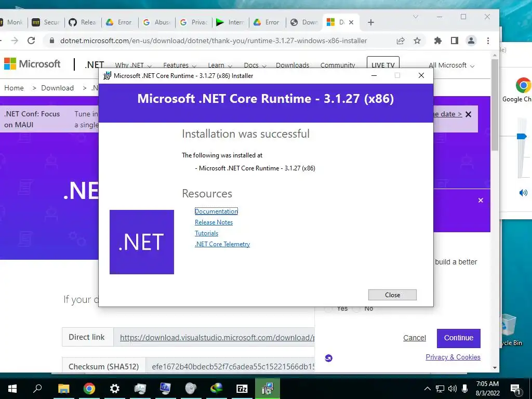Switch to the Secur tab
532x399 pixels.
coord(46,22)
